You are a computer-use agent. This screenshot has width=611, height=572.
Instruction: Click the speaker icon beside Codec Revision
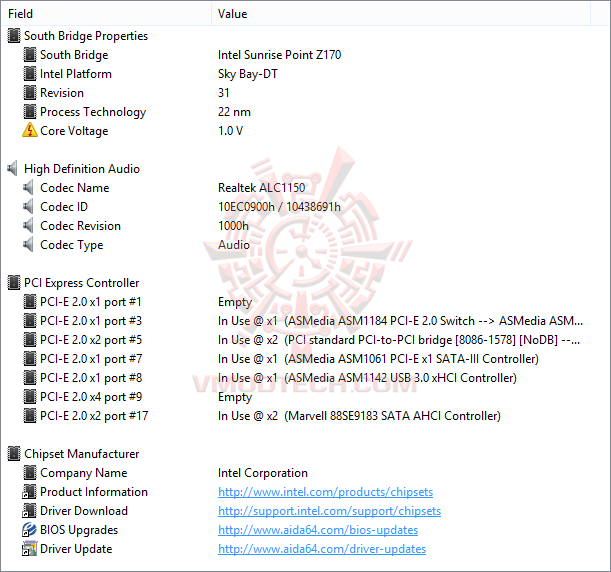(28, 226)
